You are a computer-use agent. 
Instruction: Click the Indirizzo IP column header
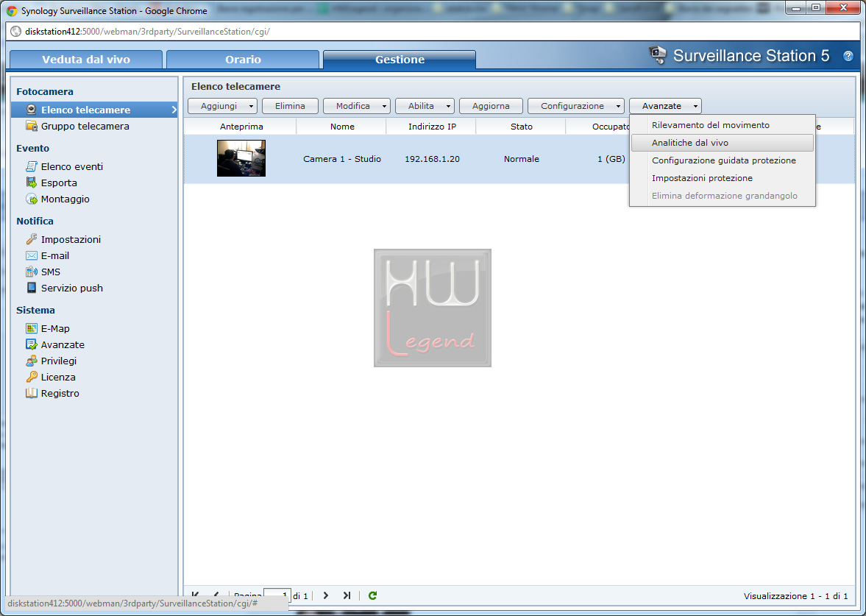(x=432, y=127)
